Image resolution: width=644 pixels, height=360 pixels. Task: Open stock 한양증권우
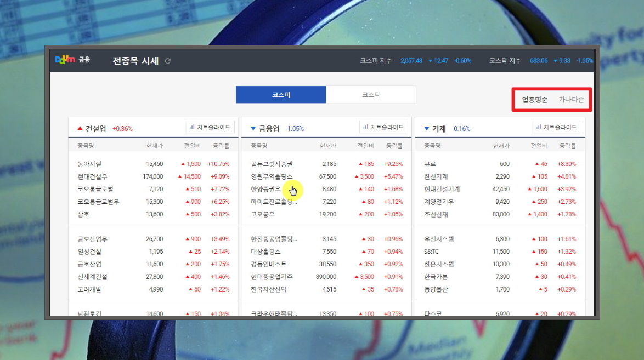pyautogui.click(x=265, y=189)
